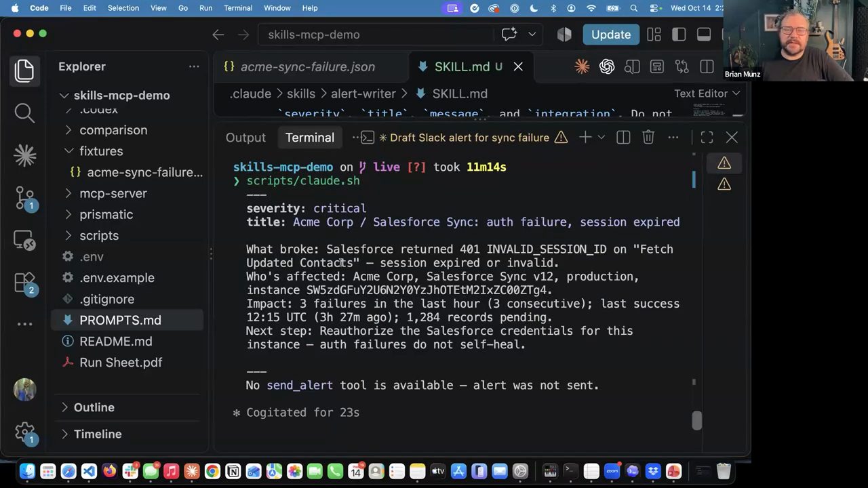The width and height of the screenshot is (868, 488).
Task: Maximize the terminal panel size
Action: pyautogui.click(x=707, y=138)
